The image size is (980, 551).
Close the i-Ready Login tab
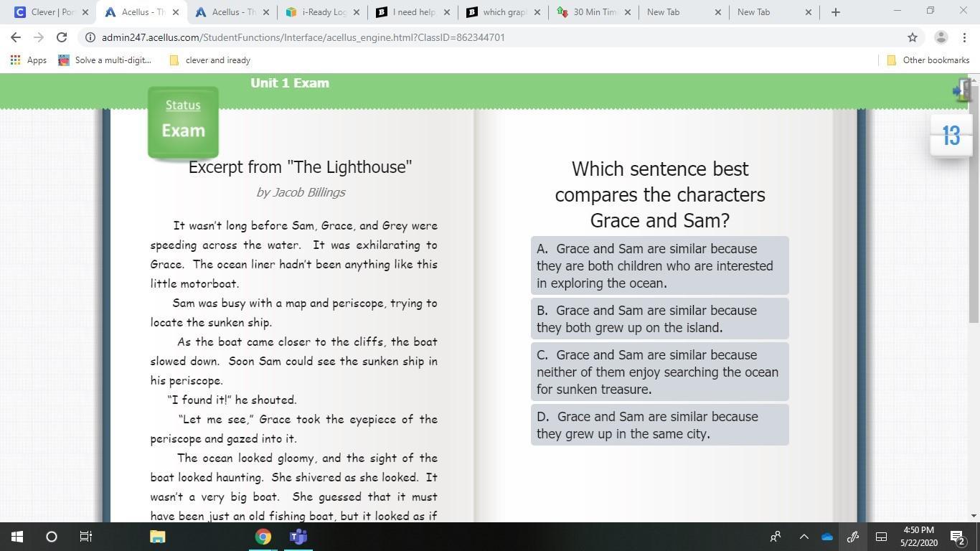pyautogui.click(x=357, y=12)
